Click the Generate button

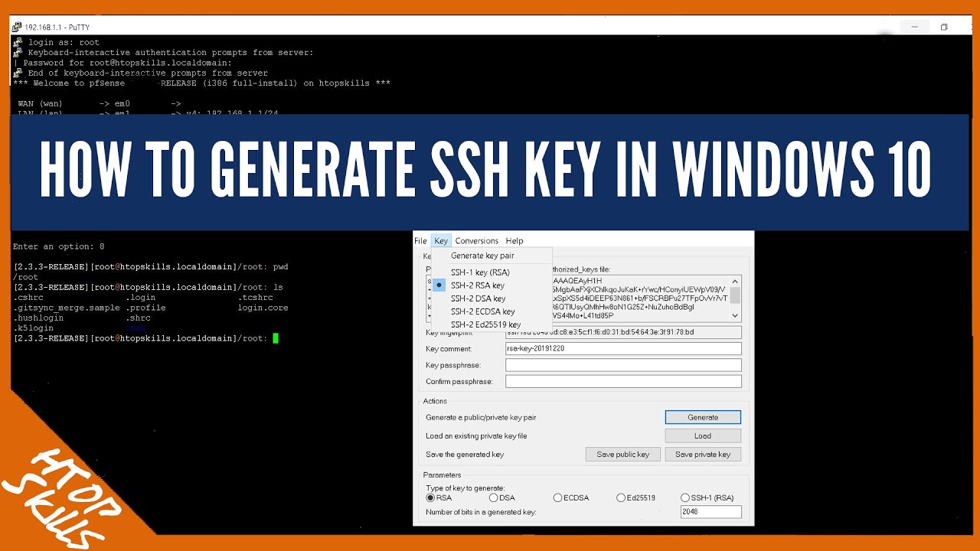coord(703,417)
